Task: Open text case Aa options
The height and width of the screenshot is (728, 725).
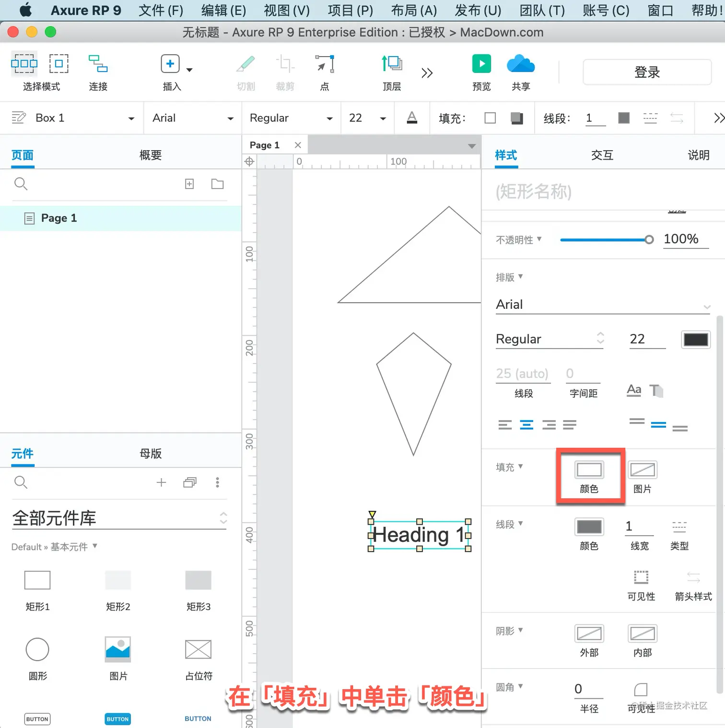Action: [x=634, y=390]
